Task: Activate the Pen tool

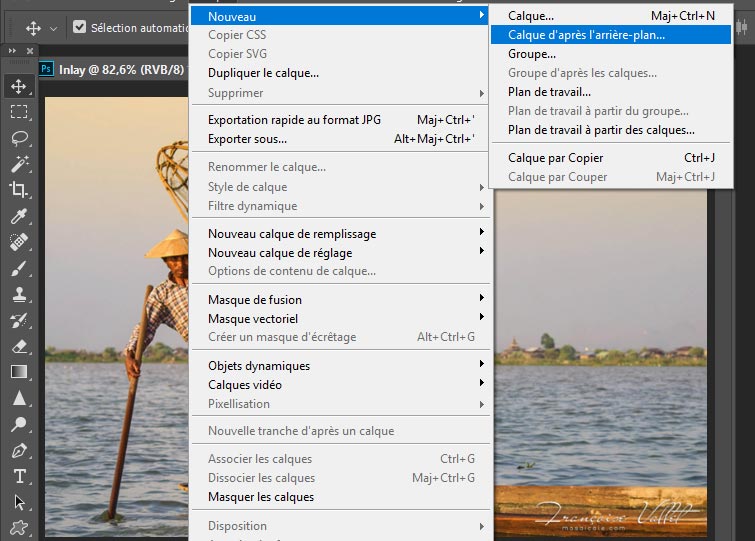Action: point(19,450)
